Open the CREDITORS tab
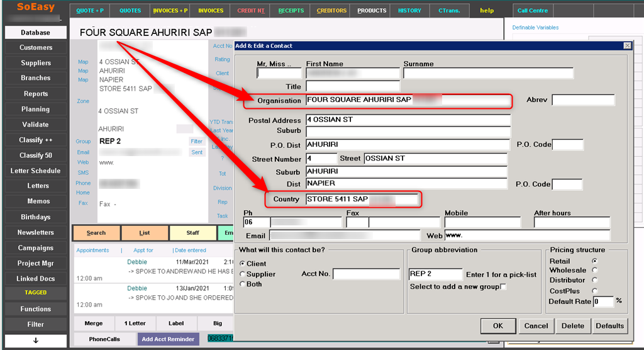This screenshot has width=644, height=350. (x=331, y=11)
